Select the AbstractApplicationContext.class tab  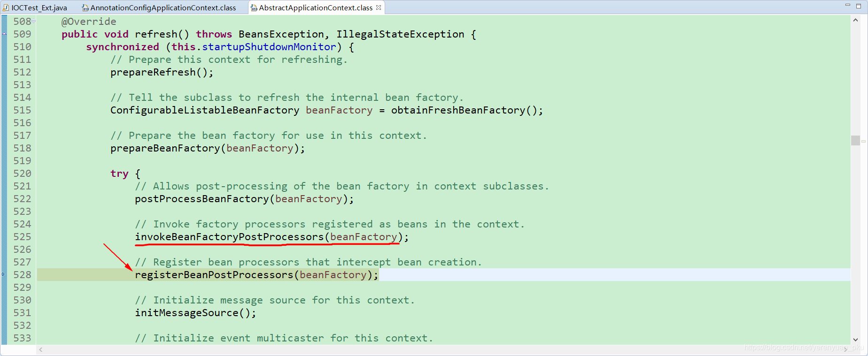tap(316, 8)
